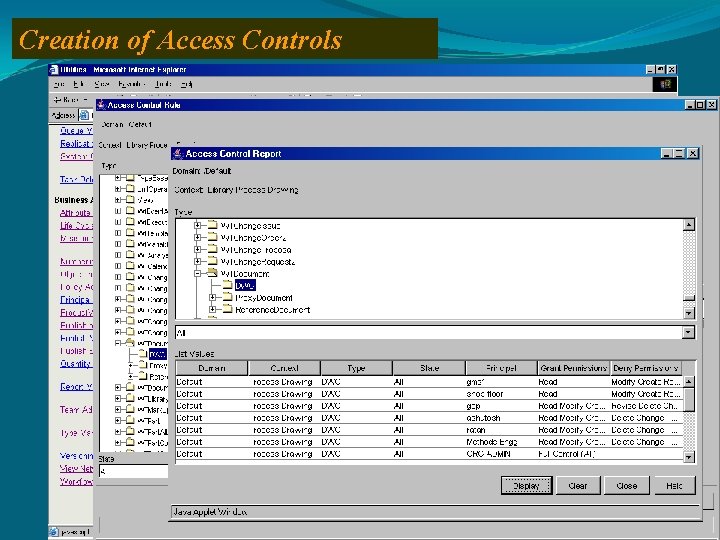Click the Back arrow in the Internet Explorer toolbar
The height and width of the screenshot is (540, 720).
point(57,99)
